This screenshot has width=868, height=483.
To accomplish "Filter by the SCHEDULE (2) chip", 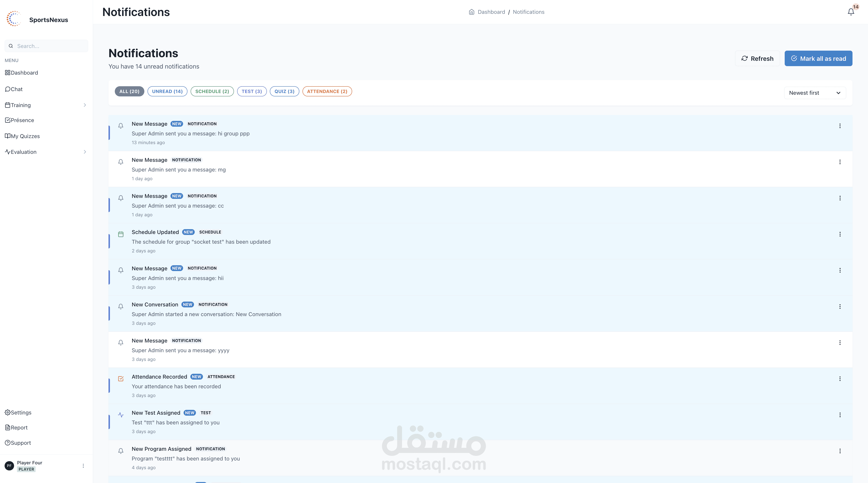I will [212, 91].
